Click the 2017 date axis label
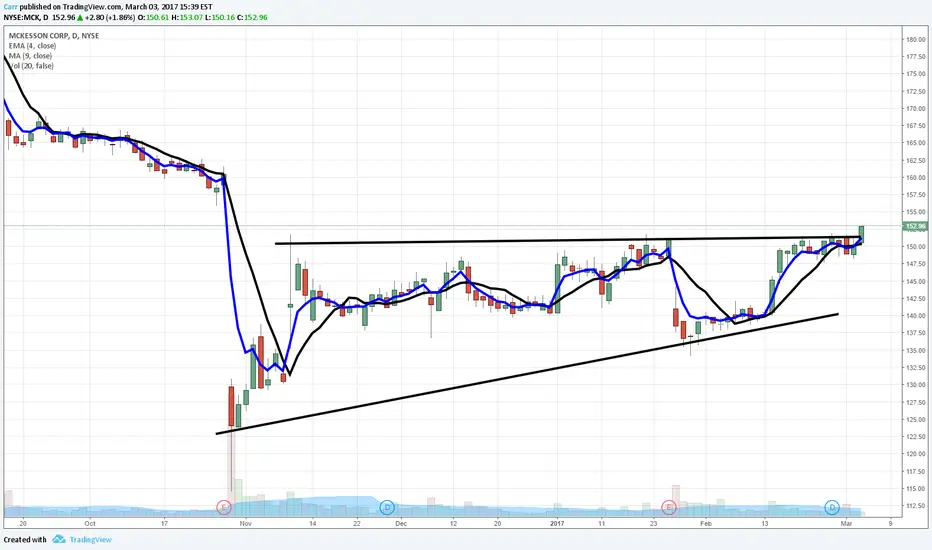Viewport: 932px width, 550px height. click(x=557, y=524)
